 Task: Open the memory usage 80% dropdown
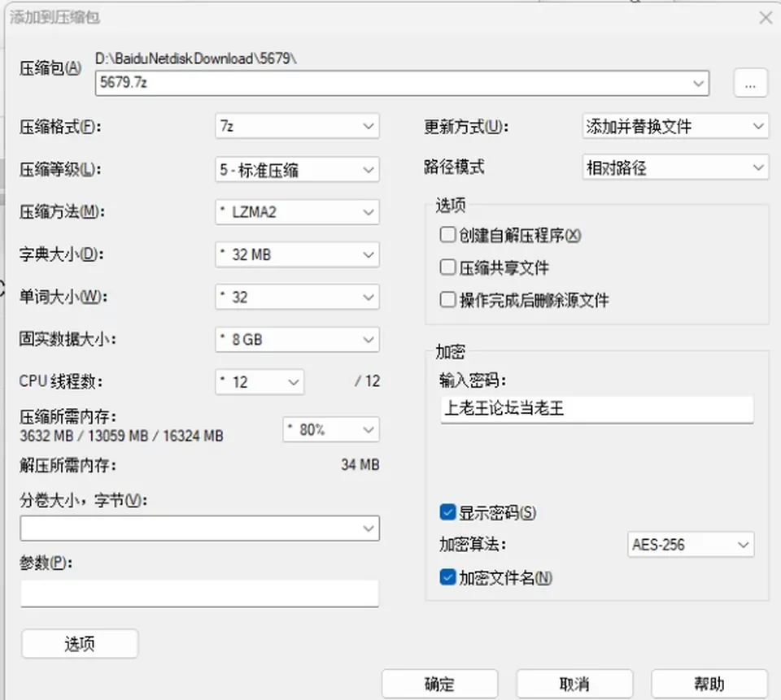tap(331, 429)
